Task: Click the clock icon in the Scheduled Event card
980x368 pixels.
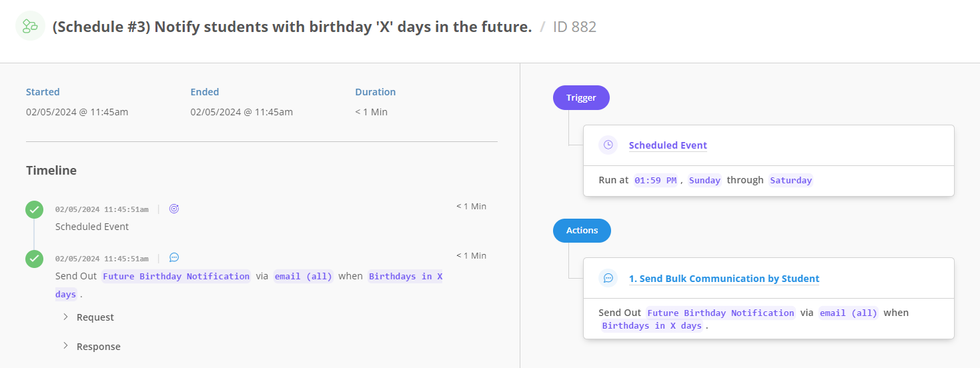Action: [608, 145]
